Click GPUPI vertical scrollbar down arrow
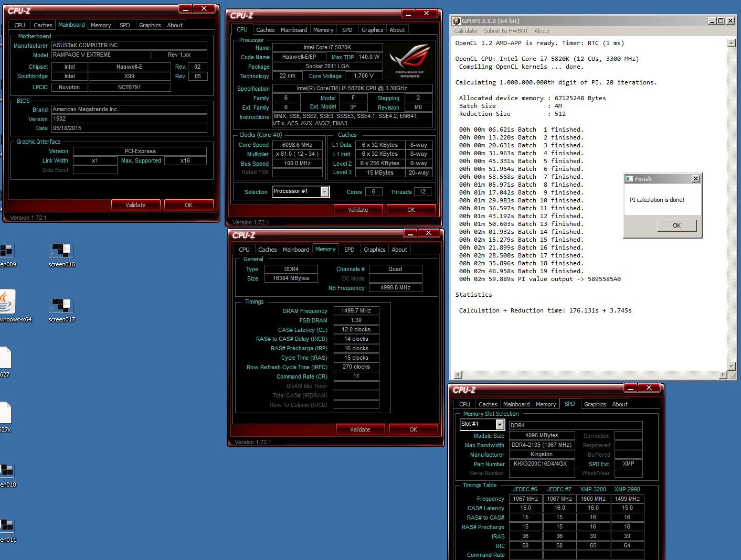 (732, 366)
